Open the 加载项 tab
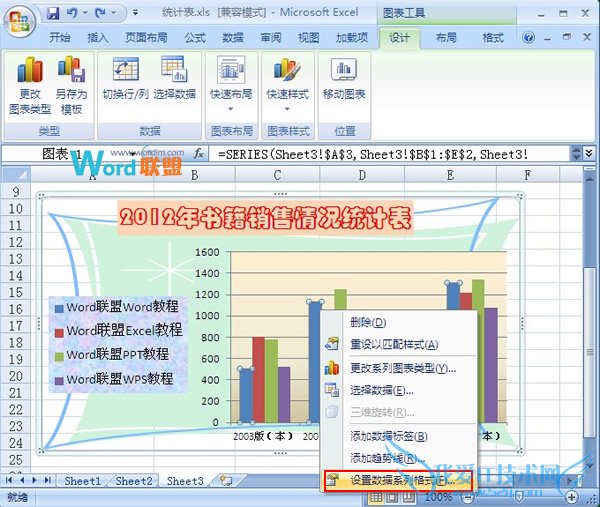 (x=352, y=37)
